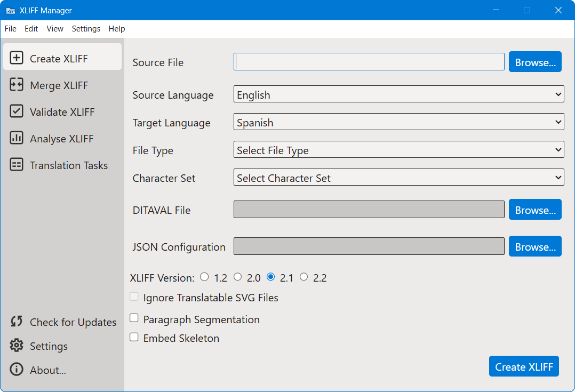The image size is (575, 392).
Task: Click the Check for Updates label
Action: (x=73, y=322)
